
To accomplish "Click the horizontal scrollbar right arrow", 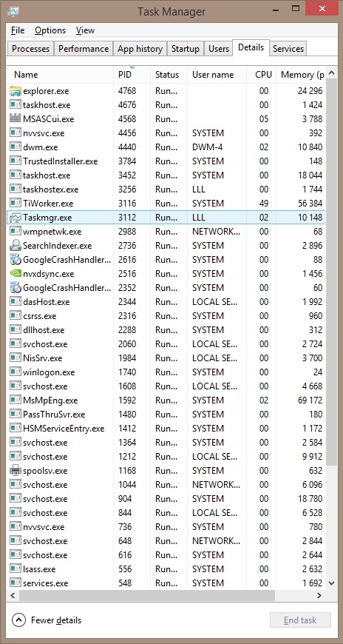I will tap(319, 595).
